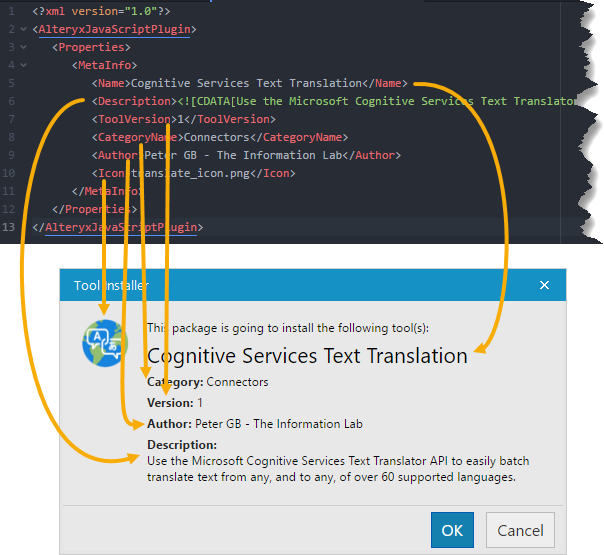Select line number 13 in the gutter

pyautogui.click(x=8, y=227)
